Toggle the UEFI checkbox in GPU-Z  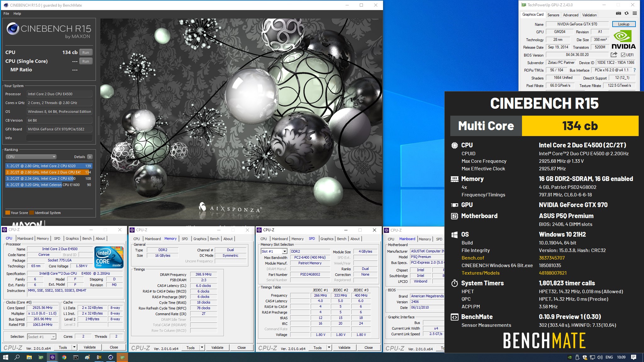(x=623, y=55)
